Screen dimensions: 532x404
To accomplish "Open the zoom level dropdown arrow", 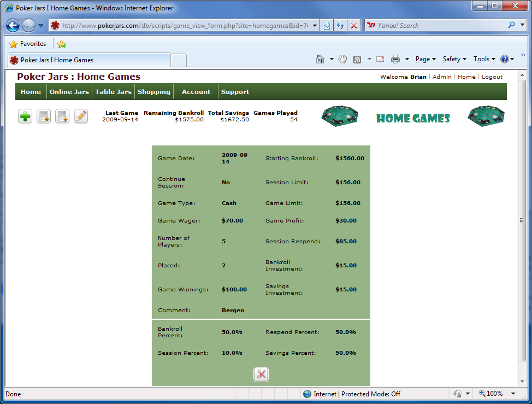I will [513, 394].
